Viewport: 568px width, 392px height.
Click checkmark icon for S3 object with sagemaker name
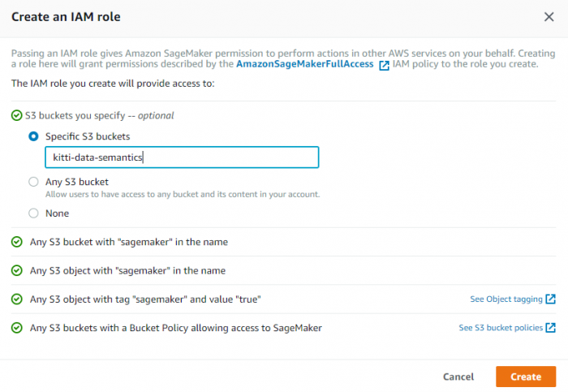tap(17, 270)
